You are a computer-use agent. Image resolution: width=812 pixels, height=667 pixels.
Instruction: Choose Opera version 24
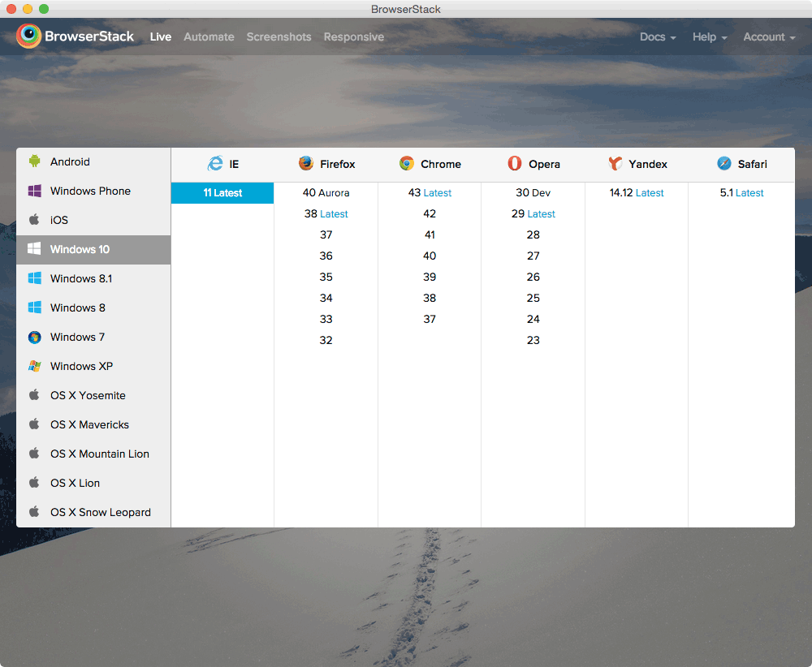[x=533, y=319]
